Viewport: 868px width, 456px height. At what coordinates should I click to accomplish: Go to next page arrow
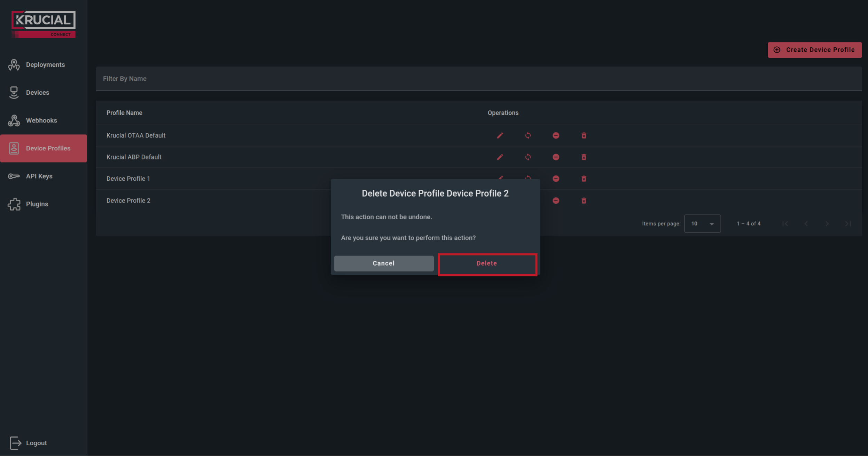pos(827,223)
